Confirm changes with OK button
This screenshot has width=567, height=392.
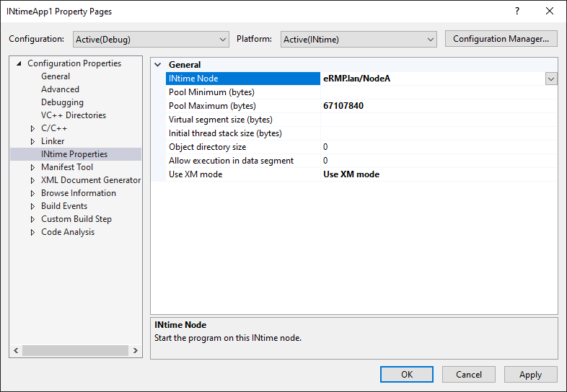tap(406, 374)
